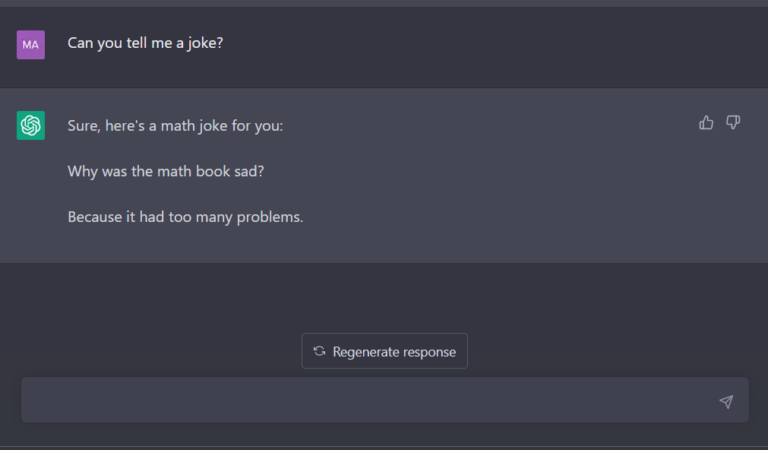Click the green ChatGPT logo avatar
The image size is (768, 450).
tap(31, 125)
